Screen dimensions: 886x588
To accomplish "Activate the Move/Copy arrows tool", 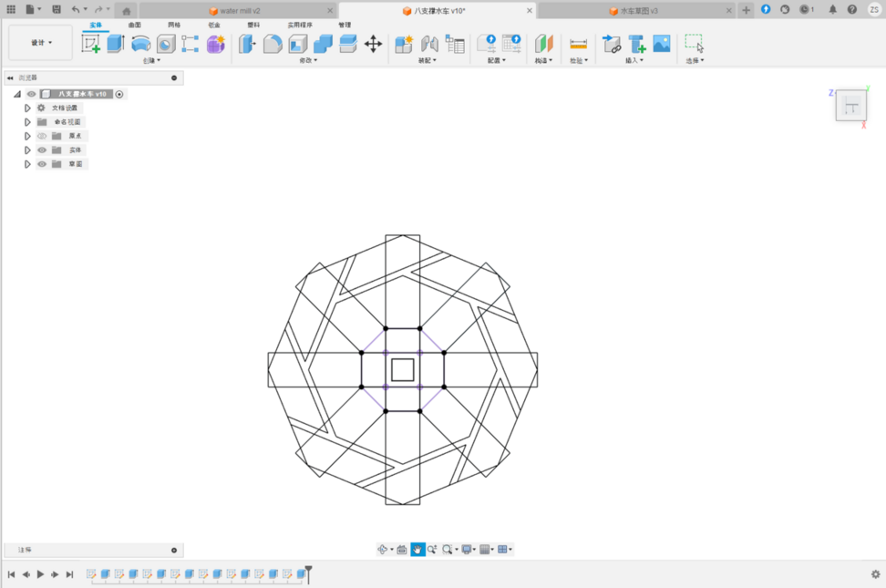I will coord(373,44).
